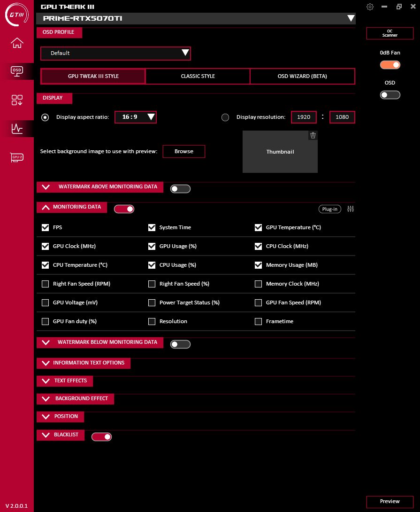Check the Resolution checkbox
This screenshot has width=420, height=512.
pyautogui.click(x=152, y=322)
